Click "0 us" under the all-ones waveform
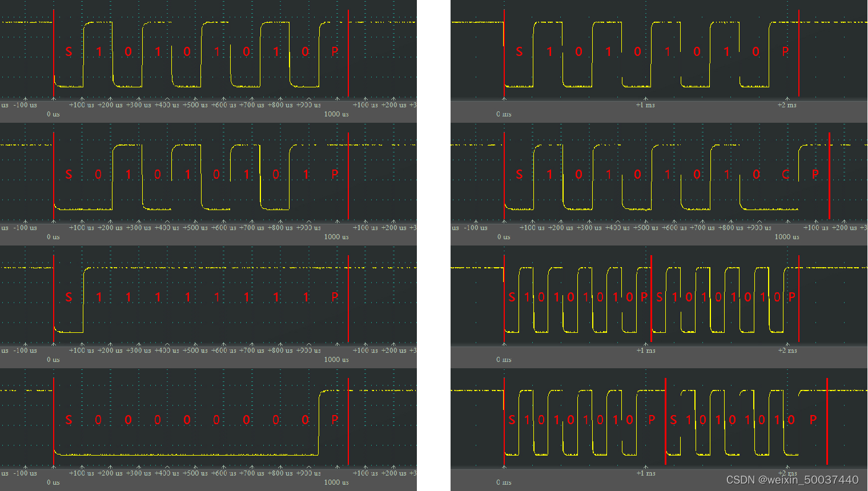 tap(53, 360)
